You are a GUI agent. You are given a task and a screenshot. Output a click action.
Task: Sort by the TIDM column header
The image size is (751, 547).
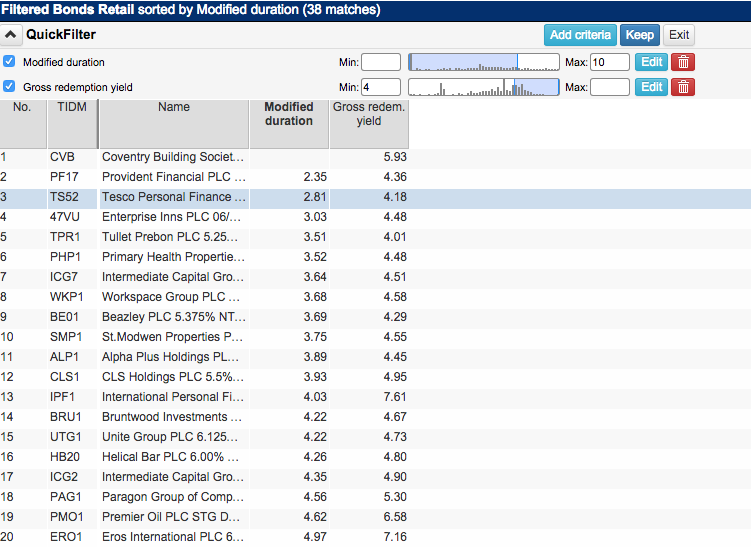click(x=72, y=124)
